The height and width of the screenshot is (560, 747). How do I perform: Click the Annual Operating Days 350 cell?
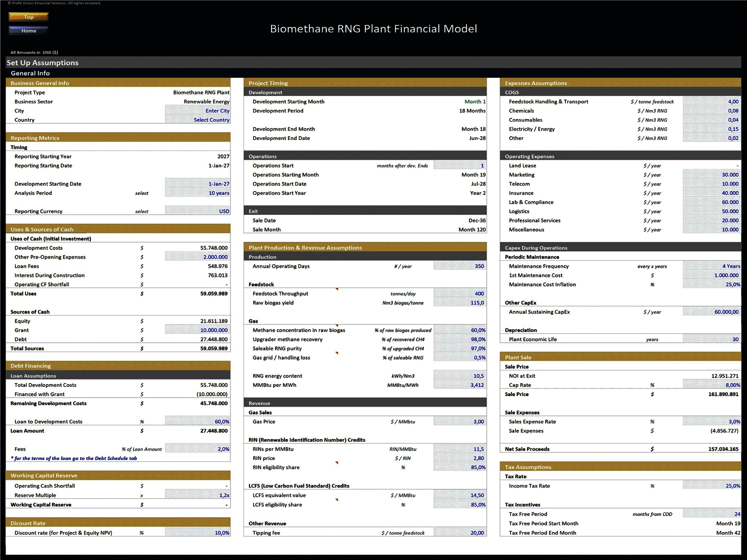[460, 266]
